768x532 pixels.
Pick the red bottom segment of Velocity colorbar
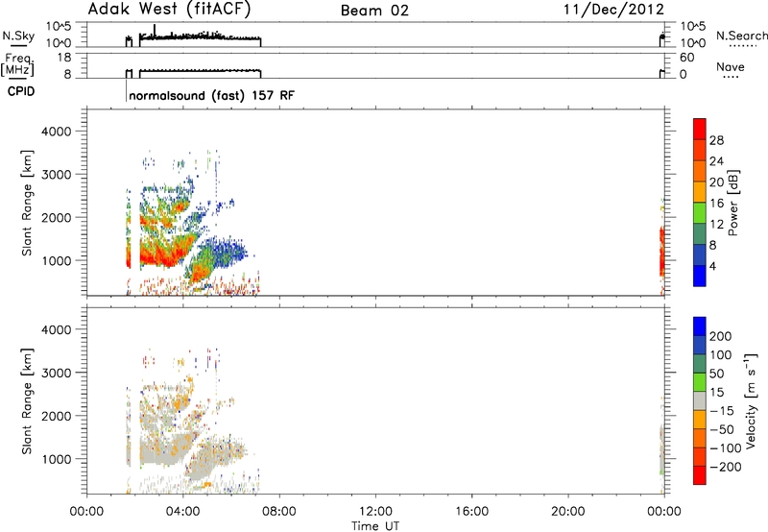point(700,475)
